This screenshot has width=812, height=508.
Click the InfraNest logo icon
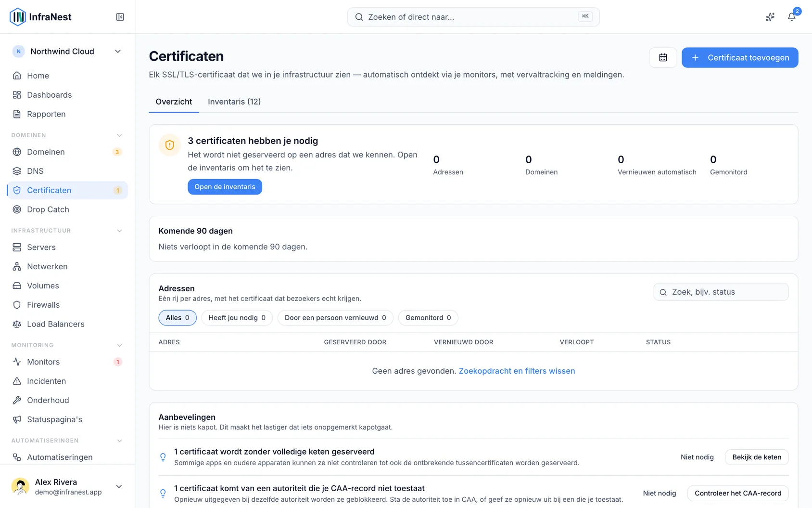[x=18, y=17]
